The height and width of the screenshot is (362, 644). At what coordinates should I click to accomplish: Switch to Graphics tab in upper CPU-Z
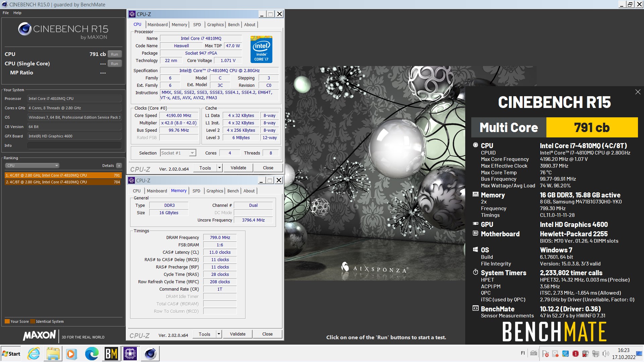click(215, 24)
